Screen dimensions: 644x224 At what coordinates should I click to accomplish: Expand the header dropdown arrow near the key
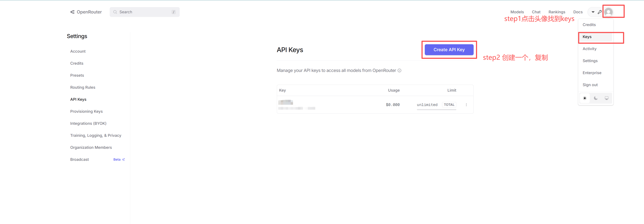click(x=593, y=12)
